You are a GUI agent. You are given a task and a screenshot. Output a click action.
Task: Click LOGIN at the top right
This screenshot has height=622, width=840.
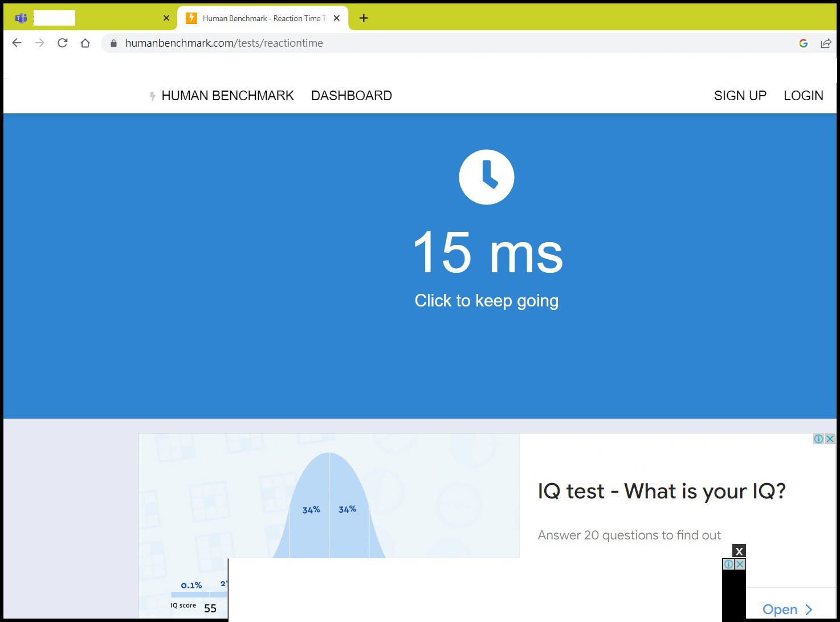click(x=804, y=95)
